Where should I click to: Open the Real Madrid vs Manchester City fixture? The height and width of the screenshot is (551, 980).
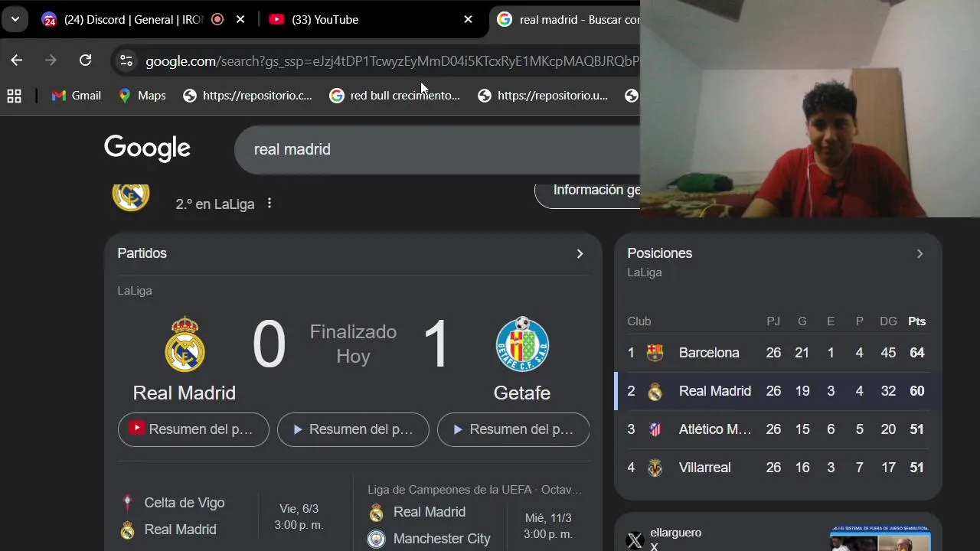(x=472, y=525)
